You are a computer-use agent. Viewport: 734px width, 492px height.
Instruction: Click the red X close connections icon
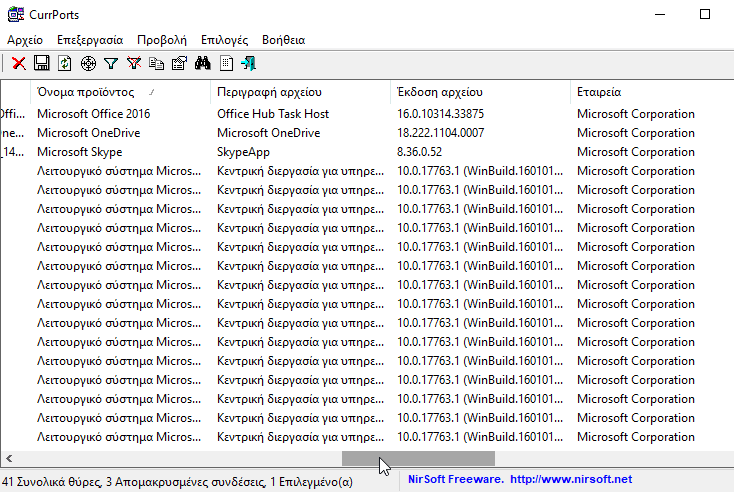point(18,63)
